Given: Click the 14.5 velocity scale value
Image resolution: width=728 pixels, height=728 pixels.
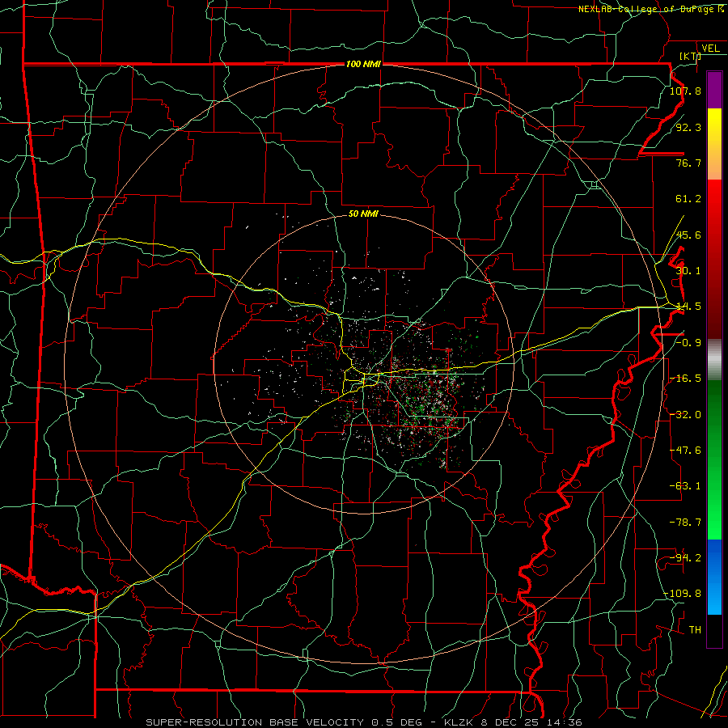Looking at the screenshot, I should 688,307.
